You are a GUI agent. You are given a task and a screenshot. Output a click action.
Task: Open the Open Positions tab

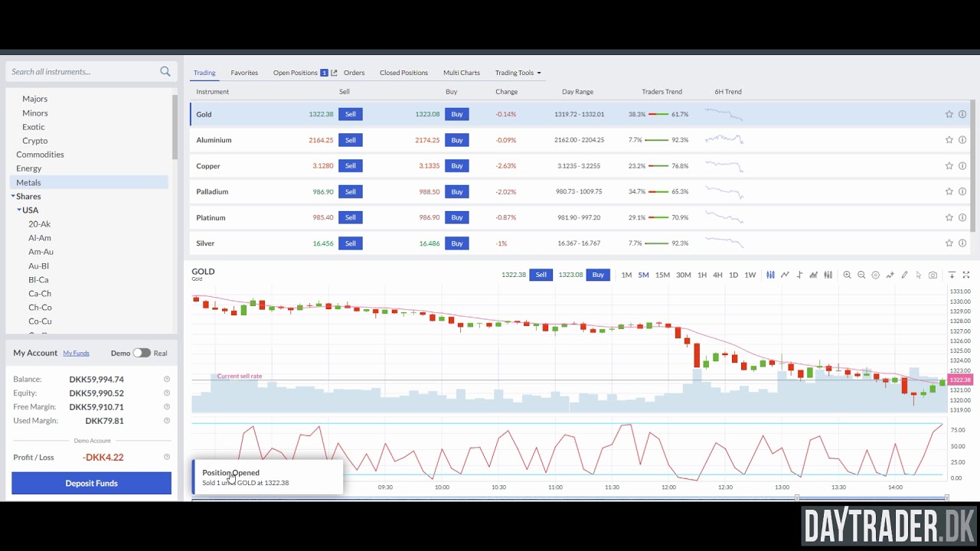296,73
